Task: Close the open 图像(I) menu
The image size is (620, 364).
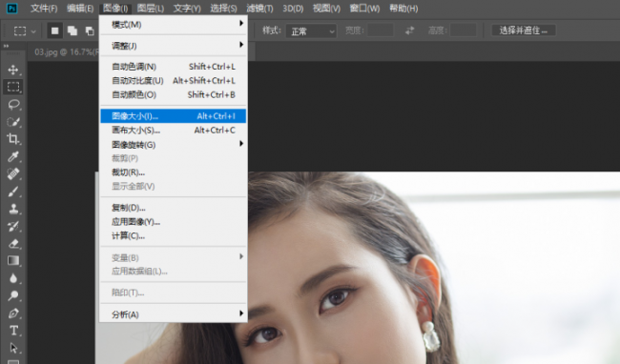Action: click(115, 9)
